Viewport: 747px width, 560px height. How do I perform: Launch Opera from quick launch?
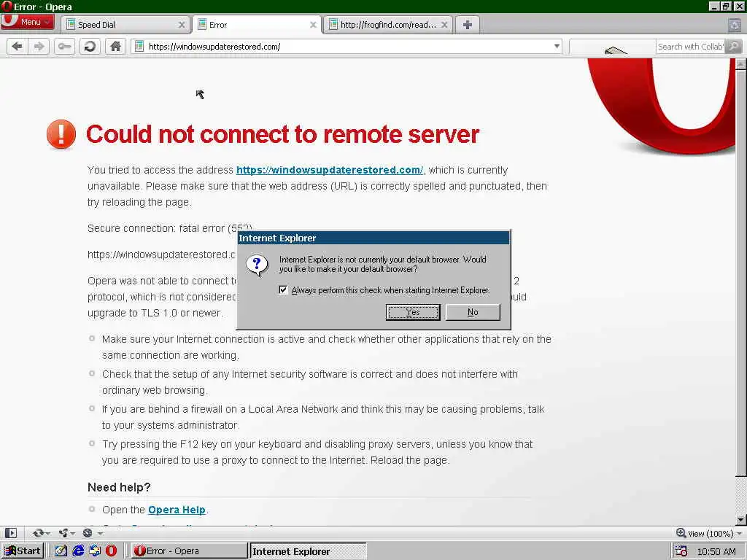pyautogui.click(x=111, y=551)
